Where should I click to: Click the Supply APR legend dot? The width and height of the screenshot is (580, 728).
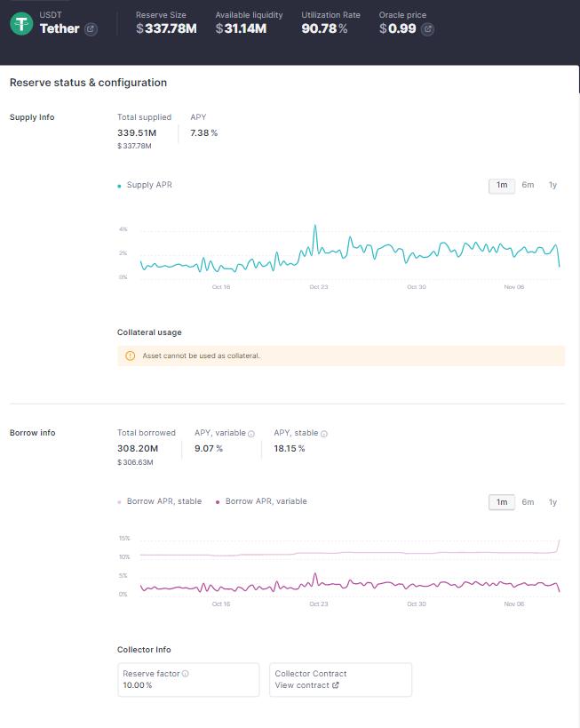click(120, 186)
